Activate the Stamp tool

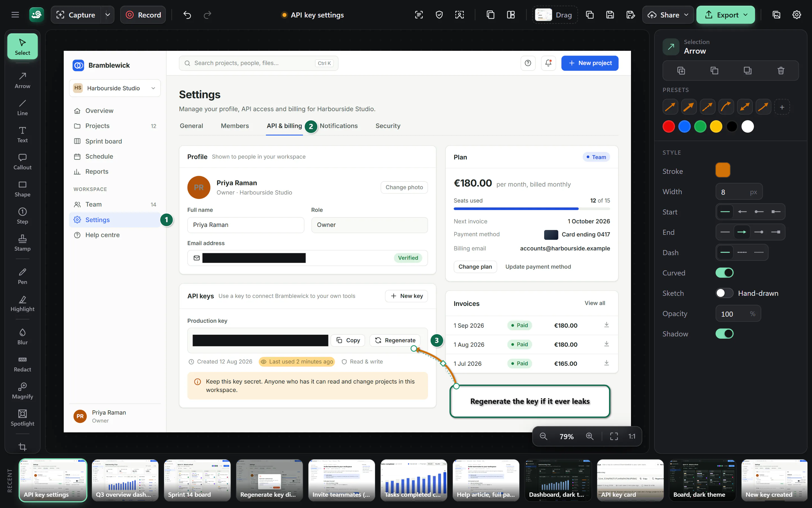click(23, 243)
